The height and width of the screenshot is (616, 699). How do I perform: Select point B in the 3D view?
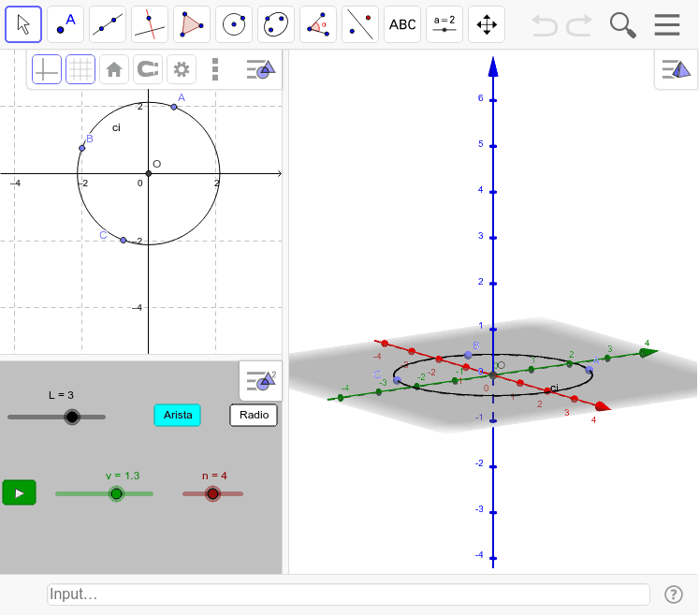click(x=468, y=355)
